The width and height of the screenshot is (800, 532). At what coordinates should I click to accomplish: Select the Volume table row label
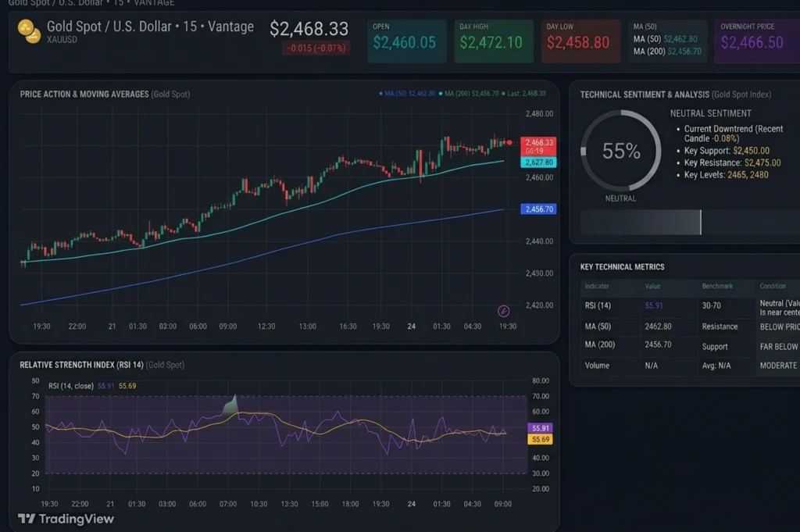(x=597, y=366)
